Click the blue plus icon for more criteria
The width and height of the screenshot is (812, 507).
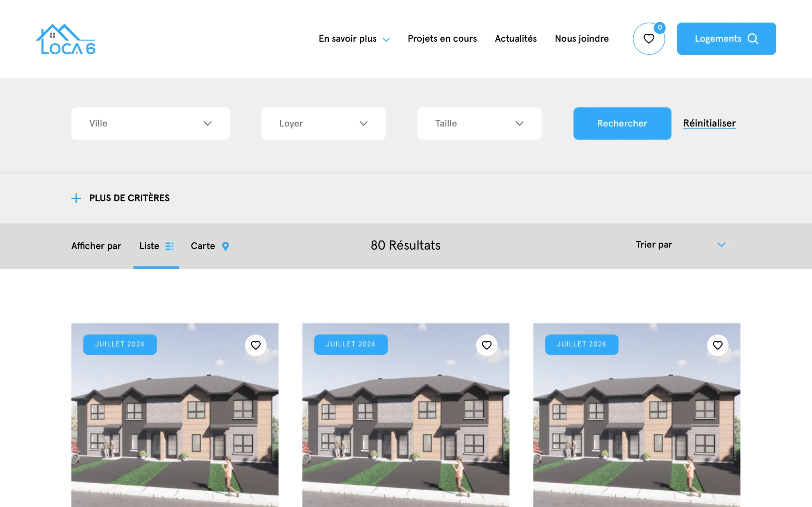76,198
